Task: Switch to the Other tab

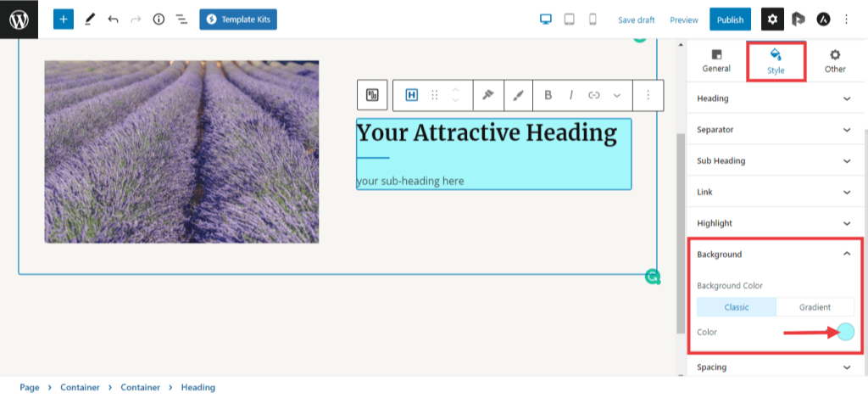Action: (x=835, y=61)
